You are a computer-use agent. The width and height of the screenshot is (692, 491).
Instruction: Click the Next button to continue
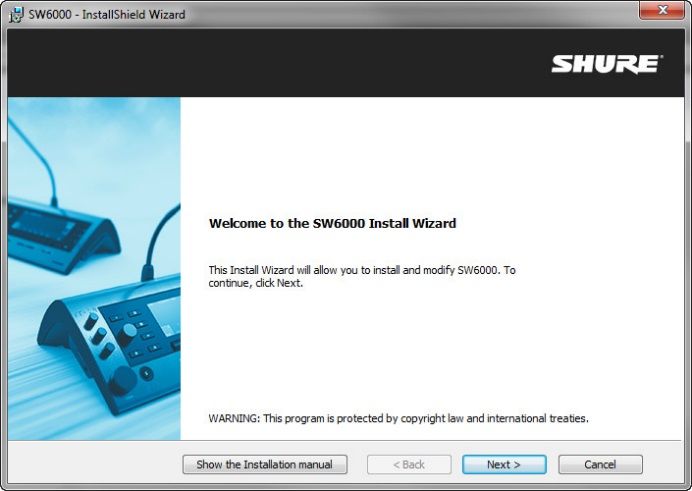504,465
